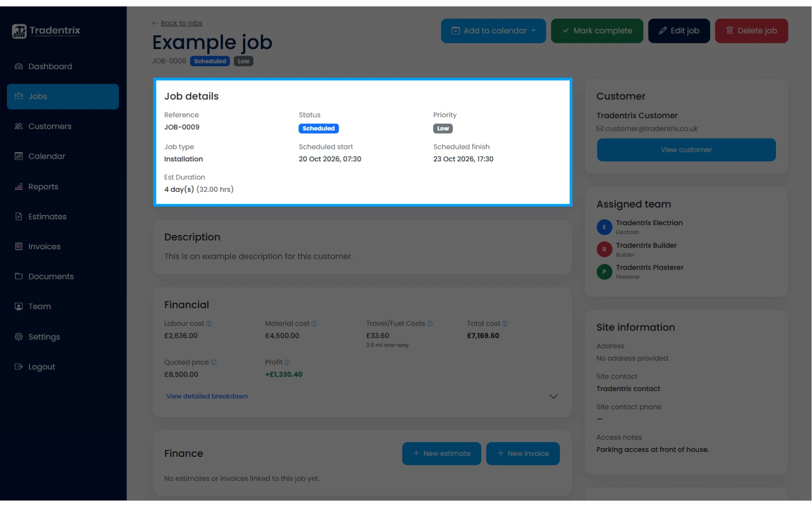The width and height of the screenshot is (812, 507).
Task: Click the Labour cost info icon
Action: (x=209, y=324)
